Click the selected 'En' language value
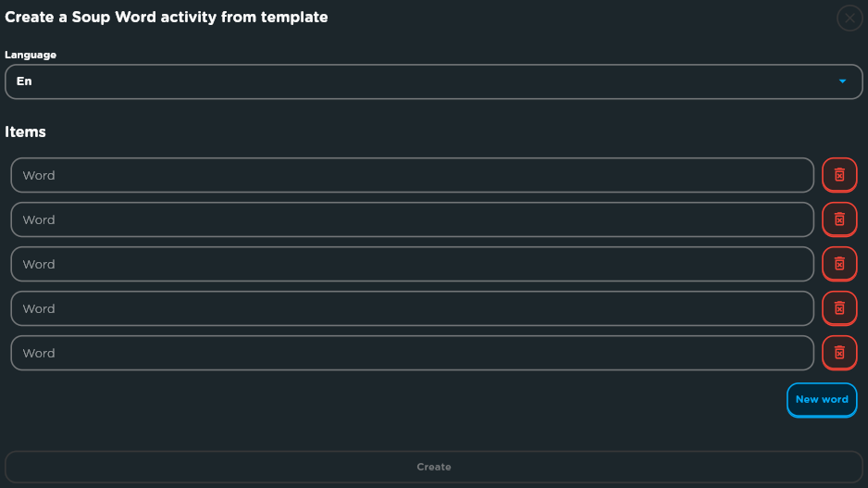The width and height of the screenshot is (868, 488). click(24, 81)
